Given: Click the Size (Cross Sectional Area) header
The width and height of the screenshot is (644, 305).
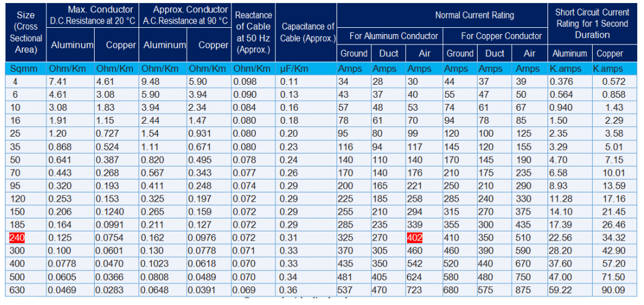Looking at the screenshot, I should point(26,32).
